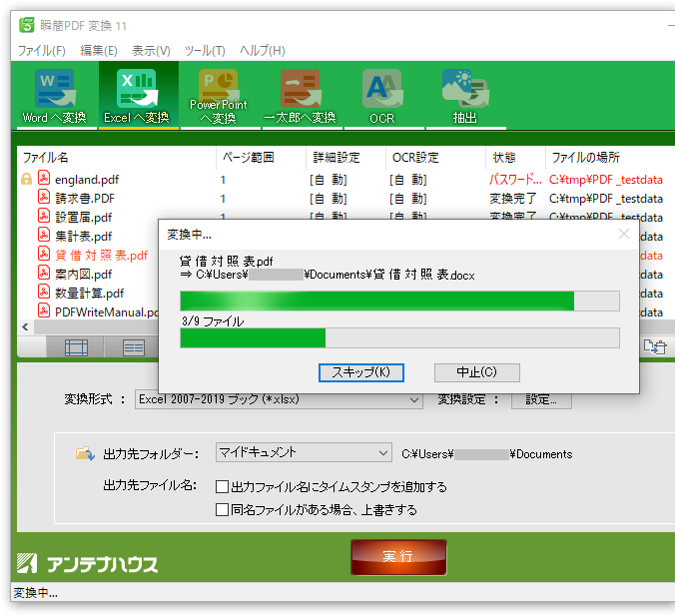675x616 pixels.
Task: Click the PDF icon of 設置届.pdf
Action: tap(44, 216)
